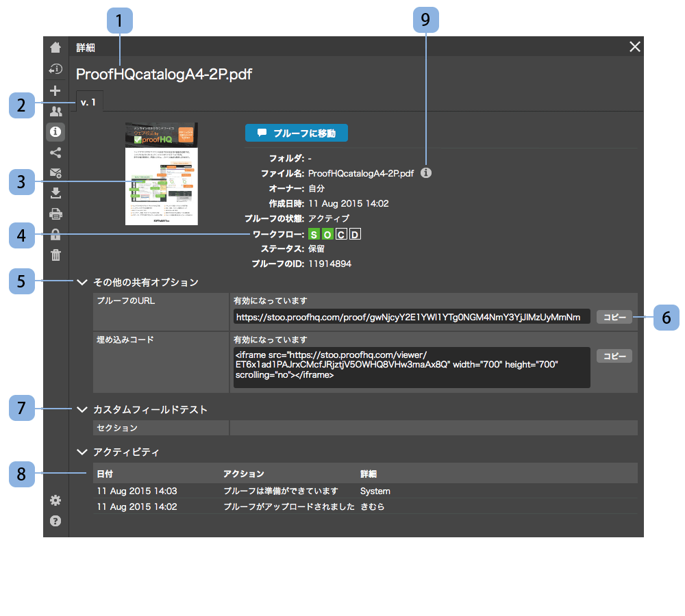Click the trash icon in the sidebar
Image resolution: width=685 pixels, height=616 pixels.
click(x=55, y=255)
